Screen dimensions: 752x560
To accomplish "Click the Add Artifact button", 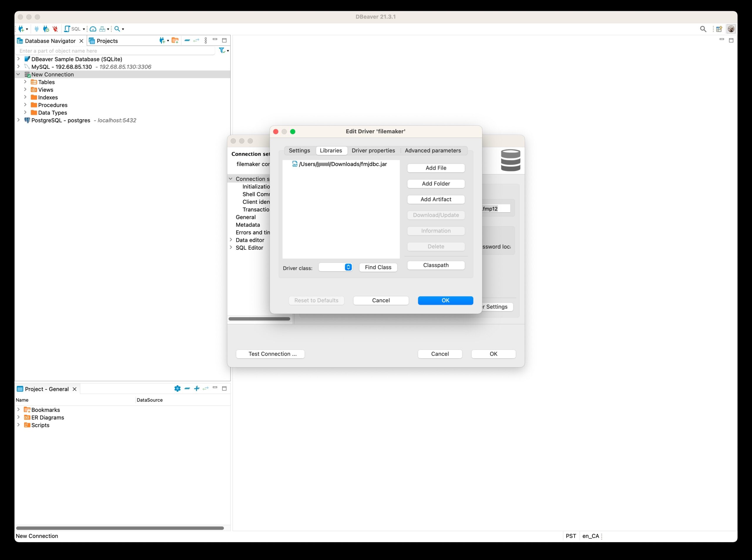I will tap(436, 199).
